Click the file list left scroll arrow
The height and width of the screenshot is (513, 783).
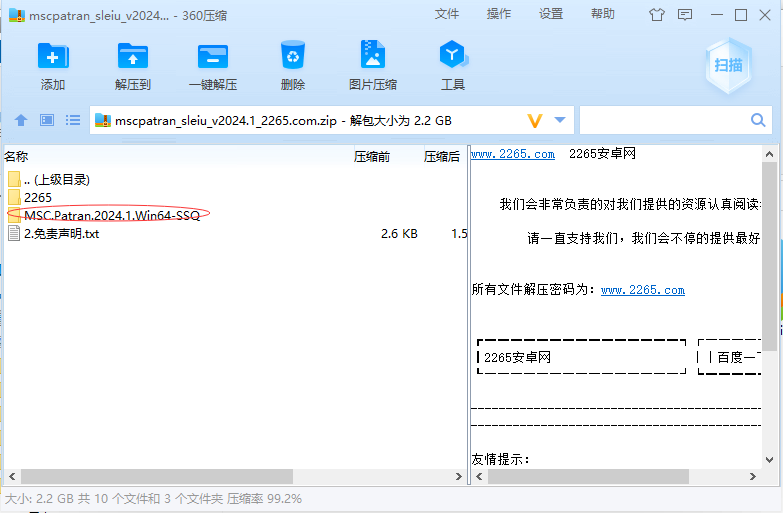click(12, 477)
